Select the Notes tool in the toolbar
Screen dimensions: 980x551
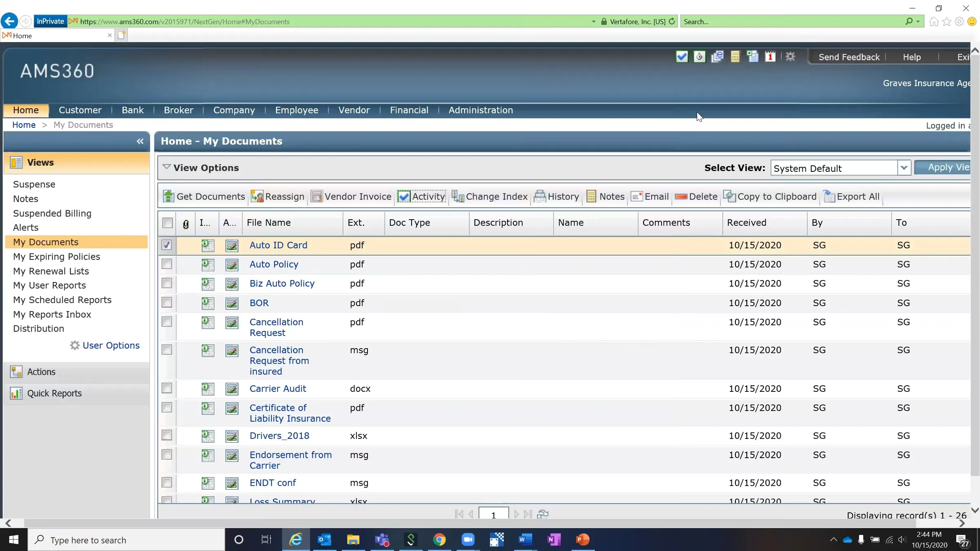click(x=606, y=196)
